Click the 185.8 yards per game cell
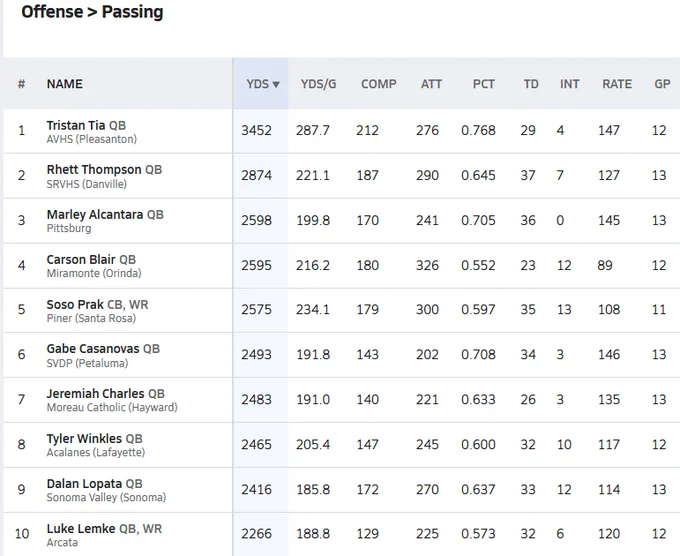Viewport: 680px width, 556px height. coord(313,490)
